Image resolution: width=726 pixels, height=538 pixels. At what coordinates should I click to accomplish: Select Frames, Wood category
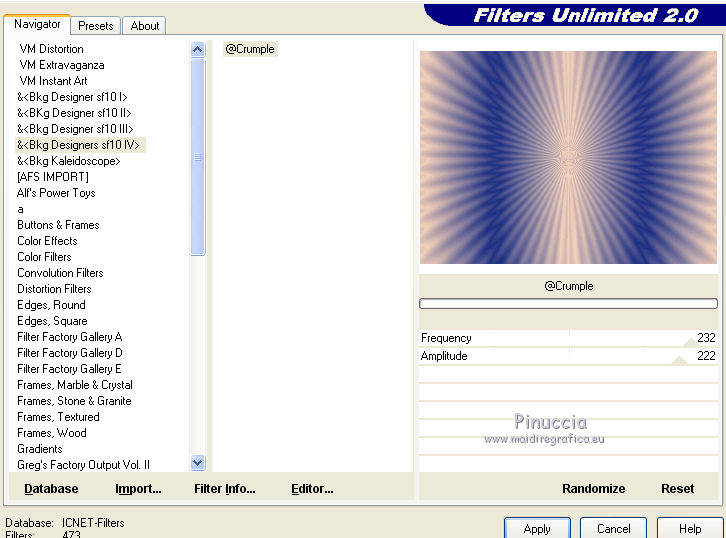tap(51, 433)
